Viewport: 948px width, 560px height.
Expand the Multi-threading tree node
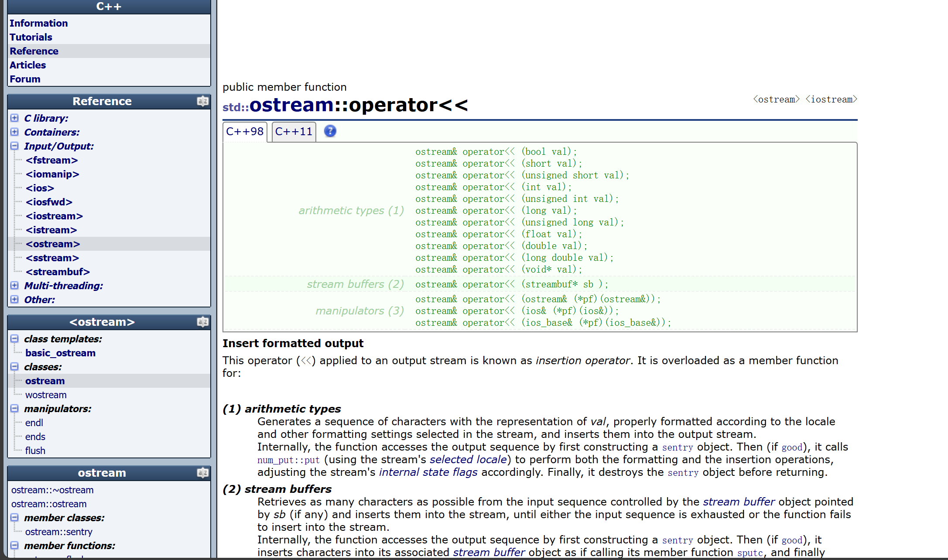[x=14, y=286]
